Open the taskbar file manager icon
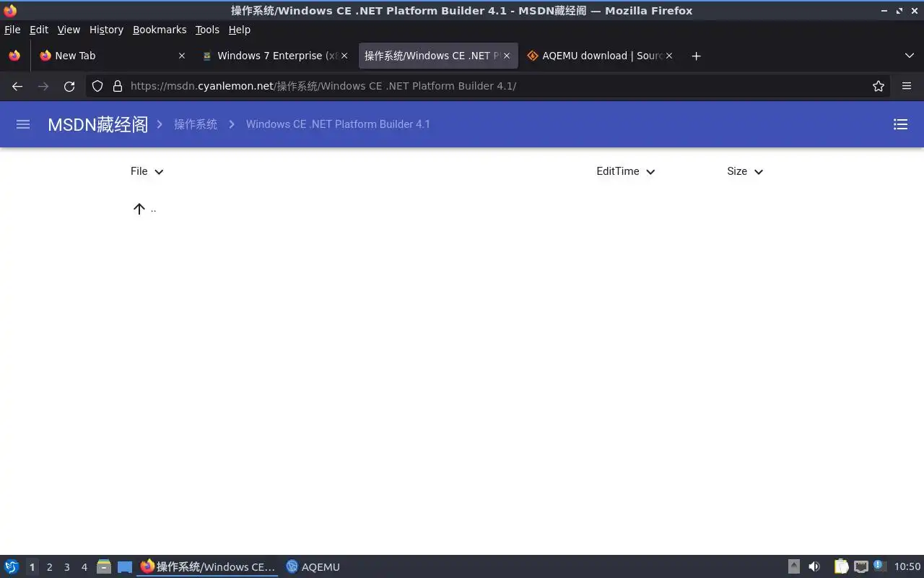 (104, 567)
